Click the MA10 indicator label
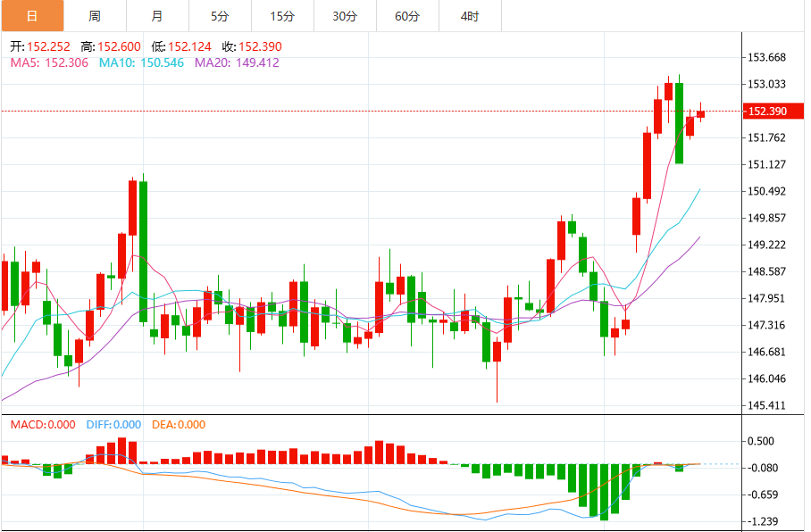 [141, 63]
